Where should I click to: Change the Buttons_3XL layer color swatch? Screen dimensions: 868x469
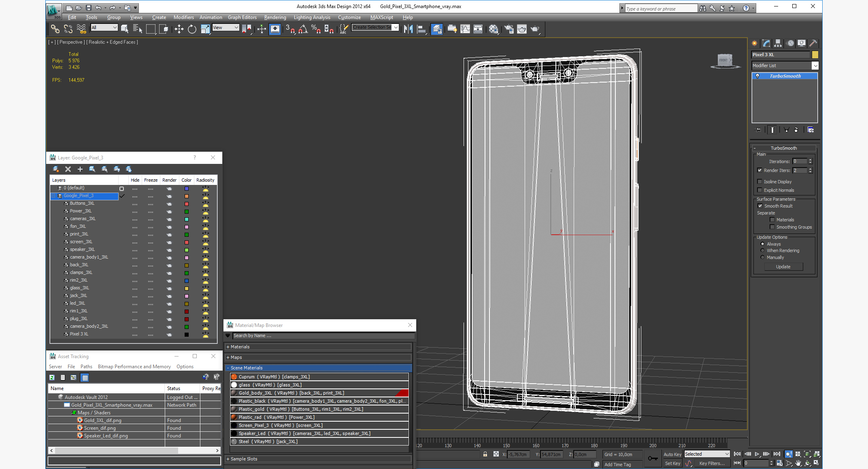(187, 204)
